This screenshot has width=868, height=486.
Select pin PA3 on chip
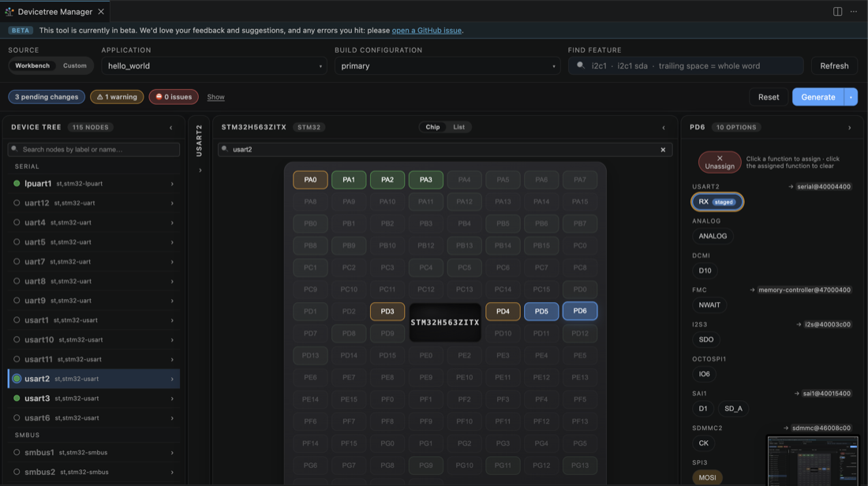click(x=425, y=180)
